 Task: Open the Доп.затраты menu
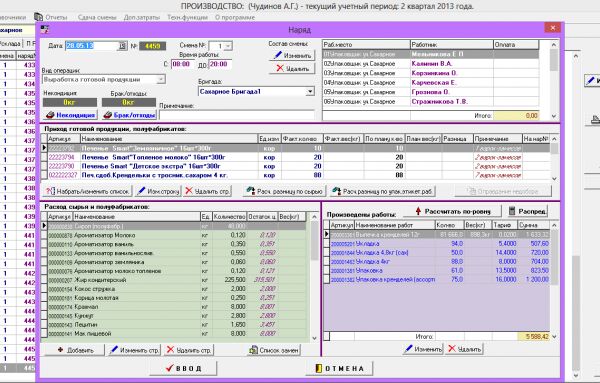(x=142, y=17)
